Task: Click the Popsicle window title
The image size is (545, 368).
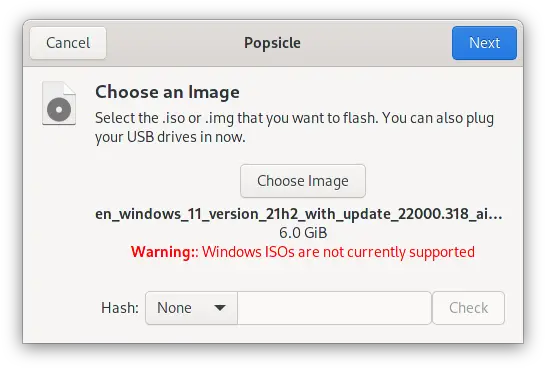Action: point(272,43)
